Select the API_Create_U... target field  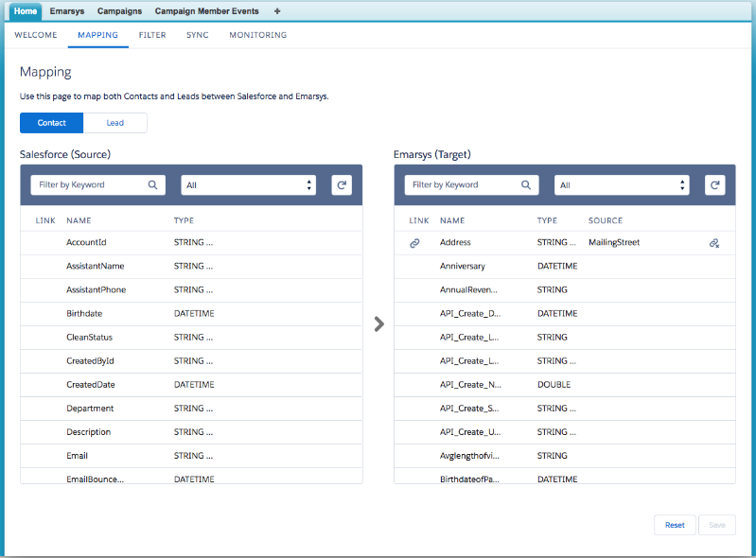pos(565,432)
